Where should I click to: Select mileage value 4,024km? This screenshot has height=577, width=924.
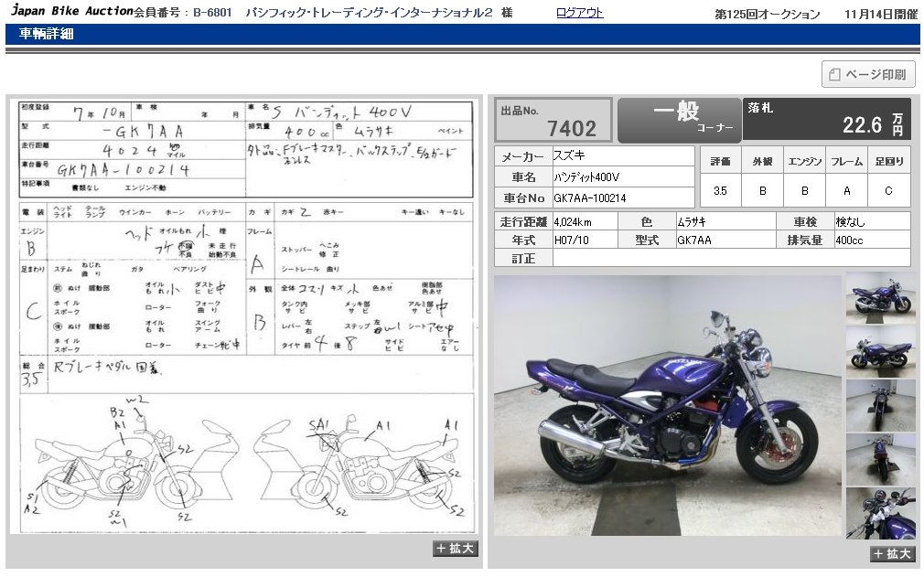click(573, 222)
